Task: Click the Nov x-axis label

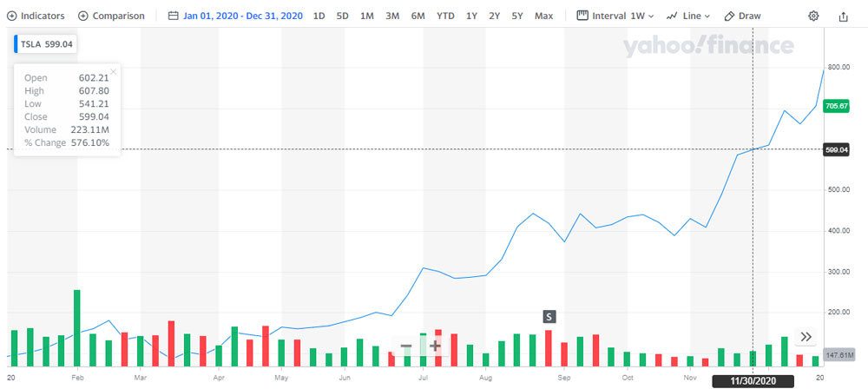Action: pyautogui.click(x=690, y=378)
